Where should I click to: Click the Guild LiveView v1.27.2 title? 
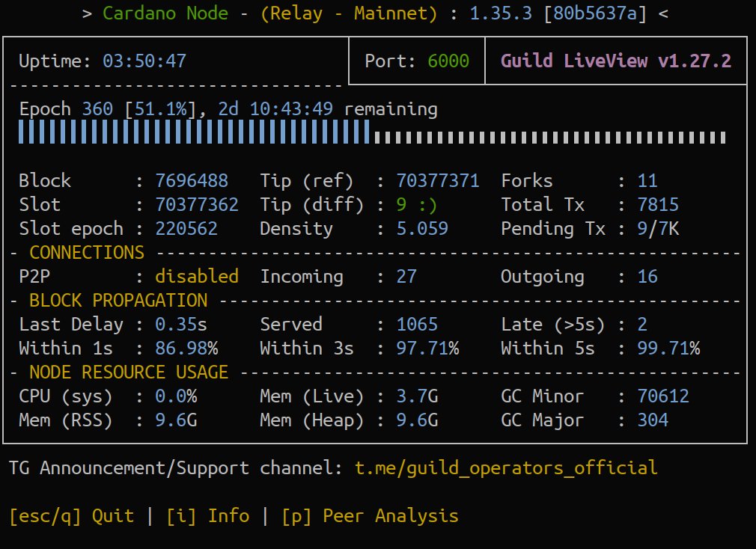(616, 61)
